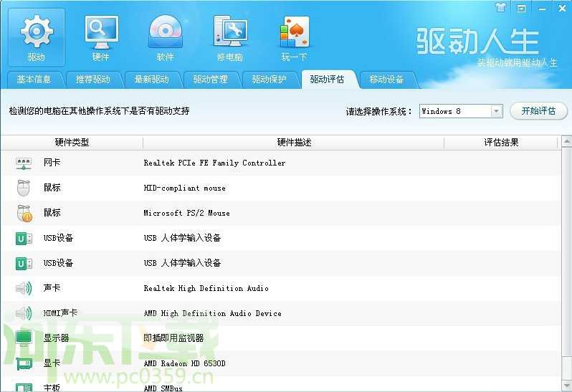Screen dimensions: 572x392
Task: Select the 驱动评估 tab
Action: pyautogui.click(x=328, y=79)
